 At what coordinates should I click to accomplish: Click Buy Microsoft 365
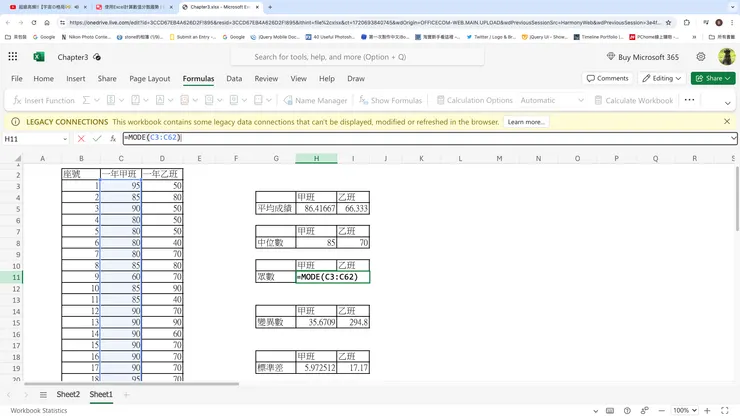tap(642, 57)
